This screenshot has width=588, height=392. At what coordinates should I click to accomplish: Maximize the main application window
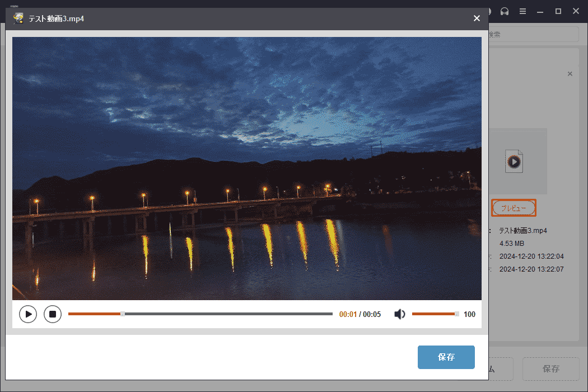click(x=558, y=11)
